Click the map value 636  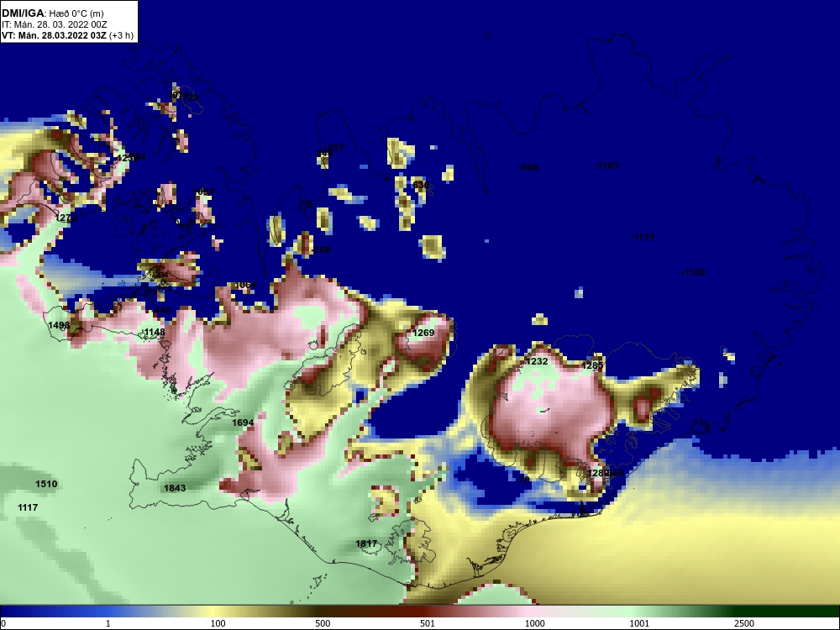click(x=421, y=185)
